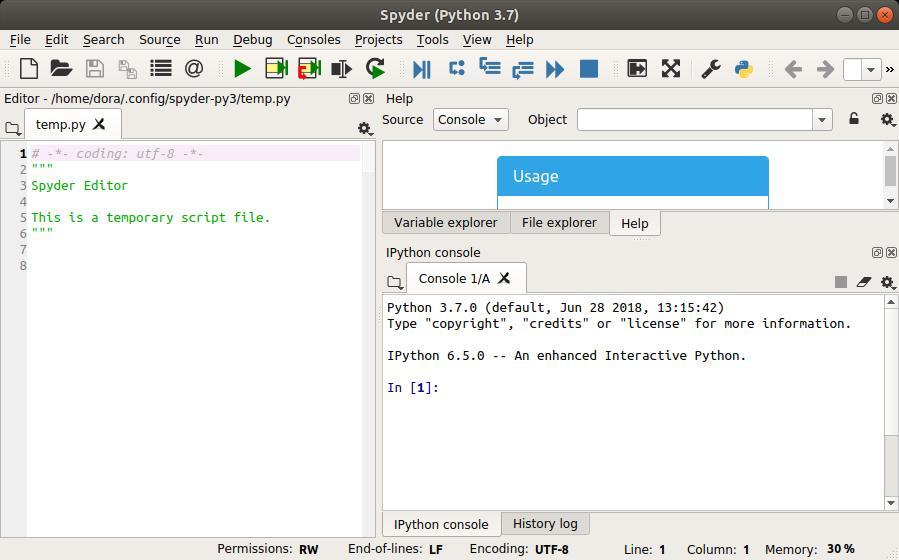Undock the IPython console pane
Viewport: 899px width, 560px height.
point(877,253)
